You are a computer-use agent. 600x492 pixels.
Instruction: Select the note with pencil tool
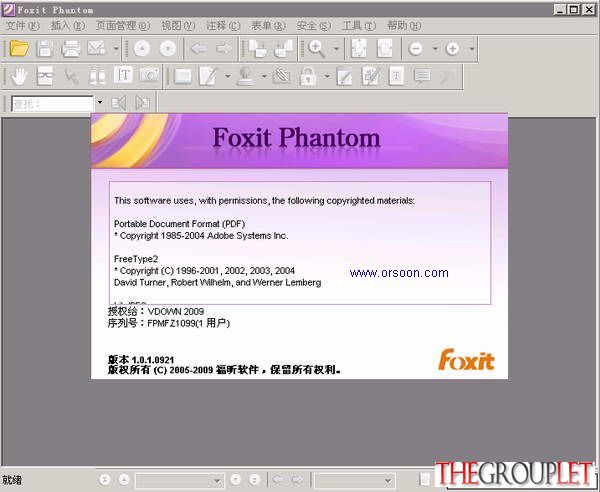[x=208, y=76]
